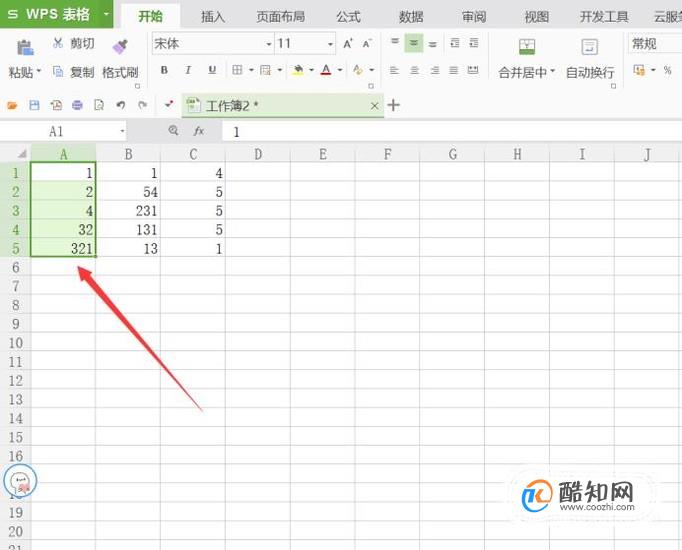Click the select-all corner triangle
This screenshot has height=550, width=682.
click(x=20, y=154)
